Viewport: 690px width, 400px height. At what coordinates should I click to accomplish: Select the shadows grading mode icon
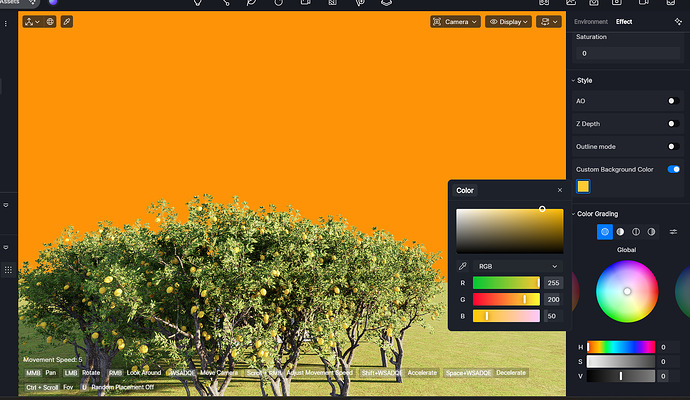(x=620, y=232)
